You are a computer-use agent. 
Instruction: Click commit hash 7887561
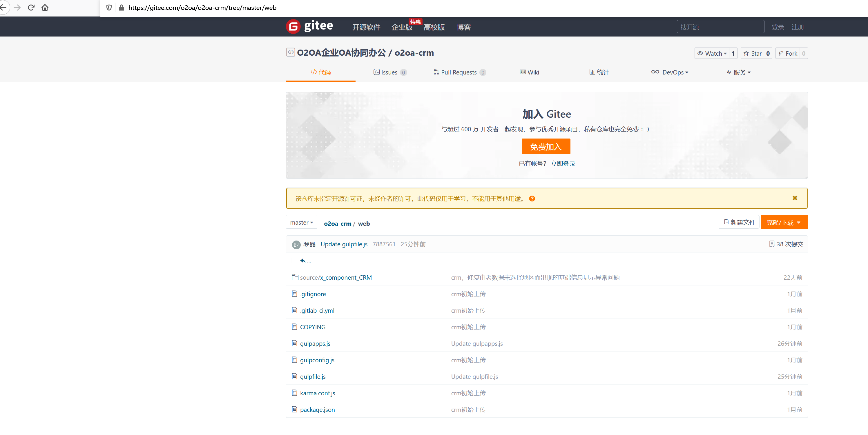point(384,244)
